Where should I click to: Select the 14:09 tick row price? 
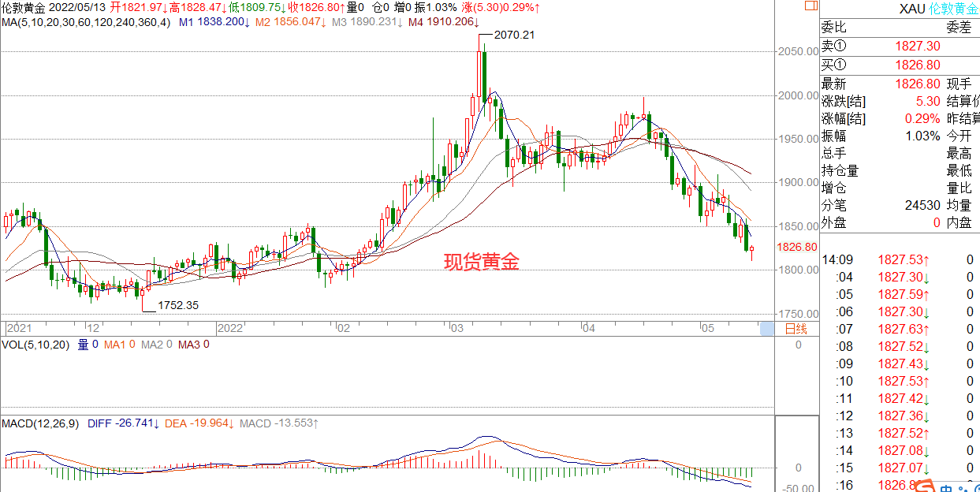(x=904, y=259)
